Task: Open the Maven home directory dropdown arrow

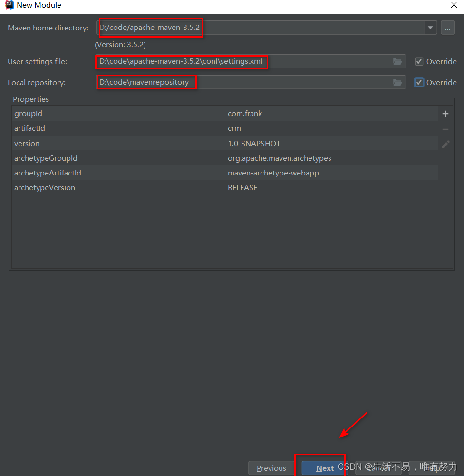Action: [x=430, y=28]
